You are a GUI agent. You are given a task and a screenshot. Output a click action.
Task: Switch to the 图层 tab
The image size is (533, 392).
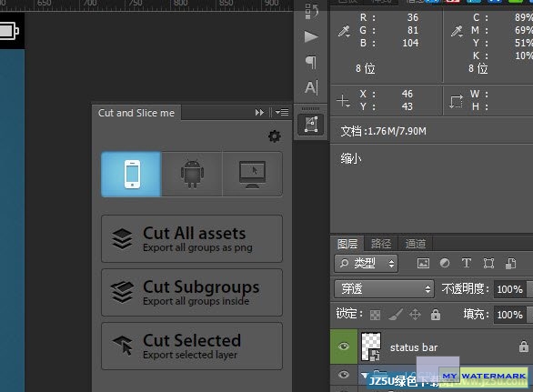point(347,244)
